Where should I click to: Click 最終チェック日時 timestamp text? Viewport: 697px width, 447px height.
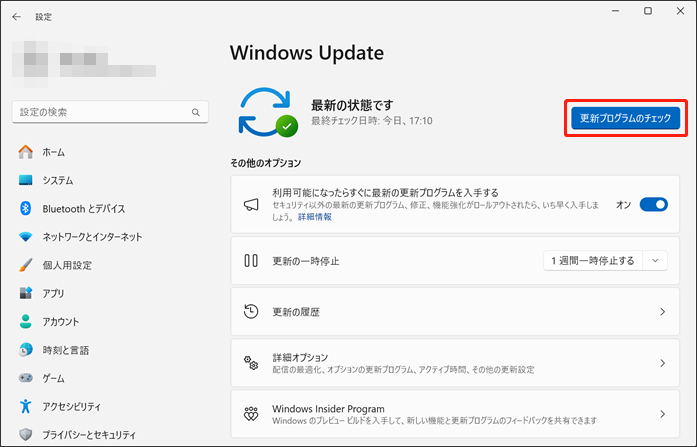click(x=372, y=121)
